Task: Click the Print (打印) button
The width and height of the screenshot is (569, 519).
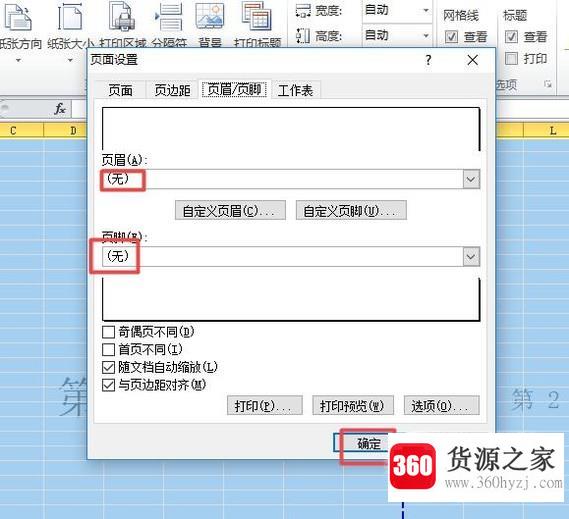Action: click(x=265, y=405)
